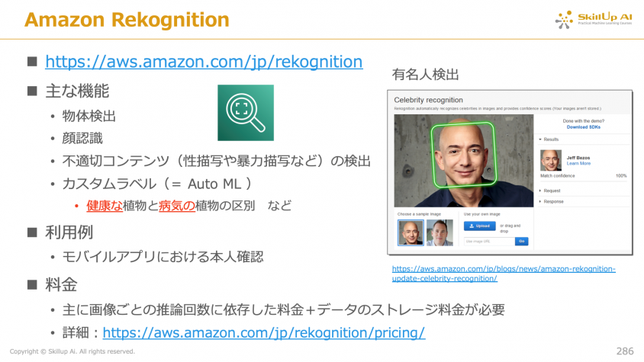Viewport: 644px width, 362px height.
Task: Click the Learn More link
Action: 578,163
